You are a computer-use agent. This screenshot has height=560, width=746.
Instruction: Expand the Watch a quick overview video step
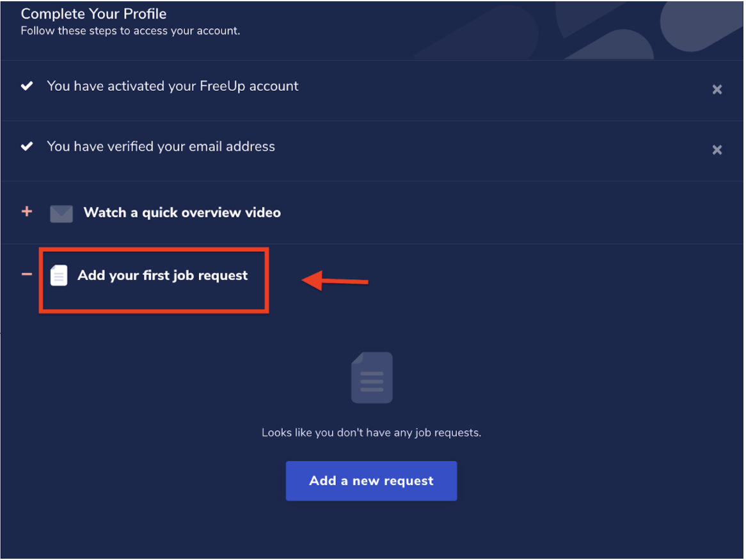[26, 212]
